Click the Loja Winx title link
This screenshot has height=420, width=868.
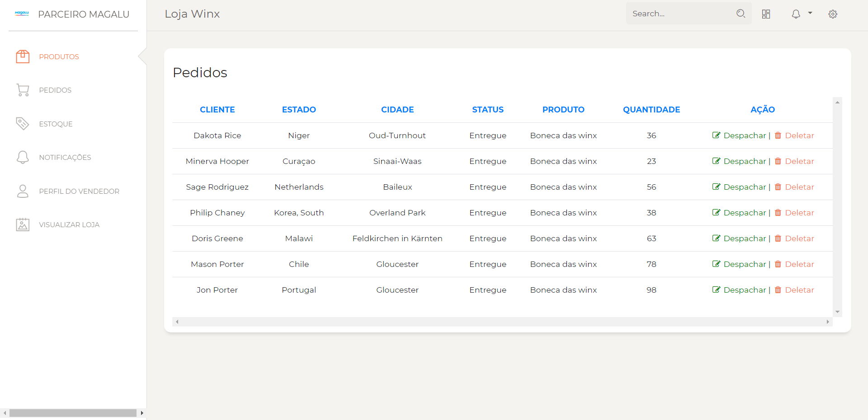point(192,14)
